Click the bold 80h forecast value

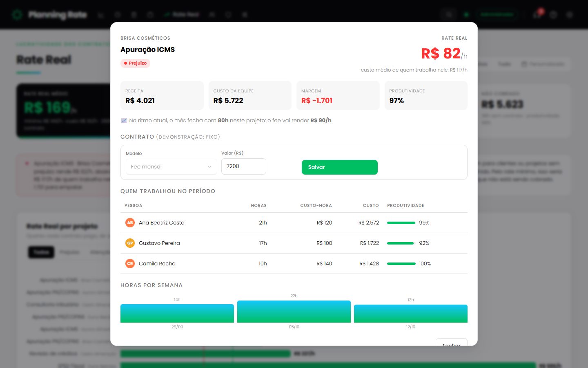pos(223,121)
